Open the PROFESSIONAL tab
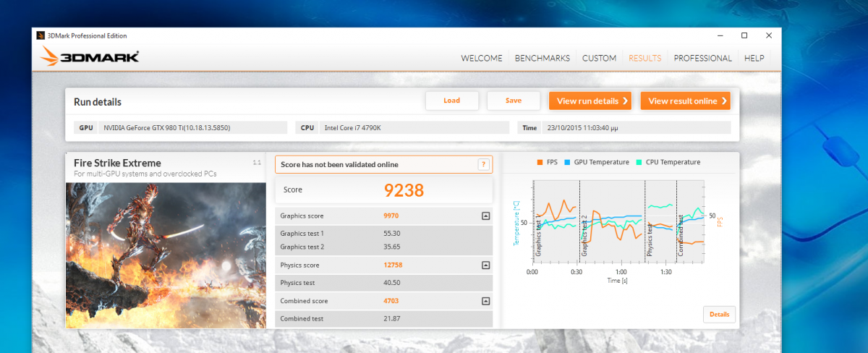868x353 pixels. tap(702, 58)
